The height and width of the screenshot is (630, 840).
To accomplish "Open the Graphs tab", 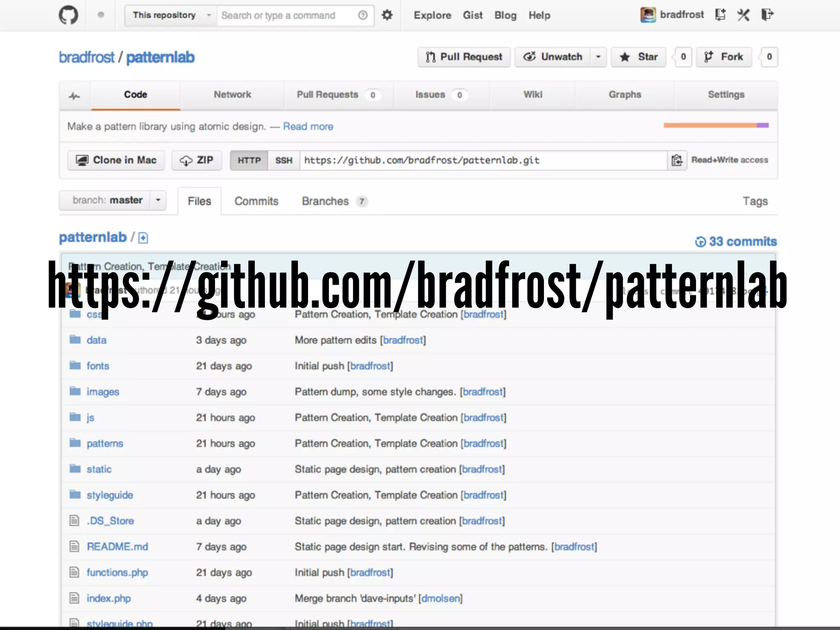I will [x=625, y=95].
